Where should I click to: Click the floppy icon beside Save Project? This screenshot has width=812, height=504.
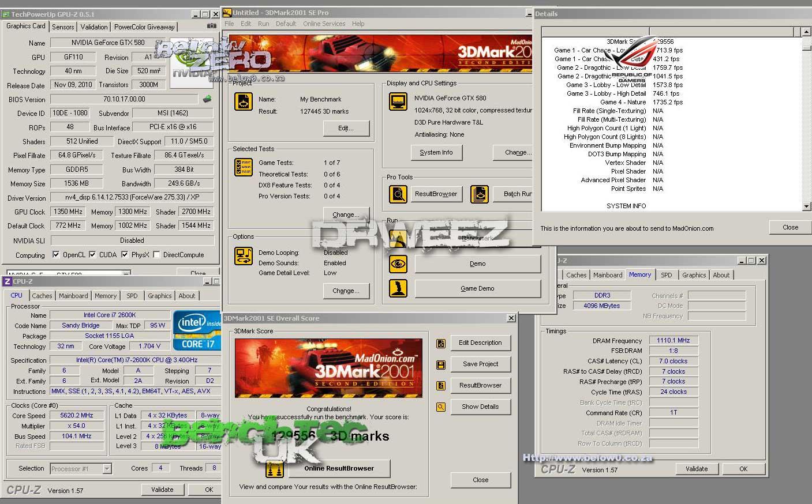pos(440,364)
